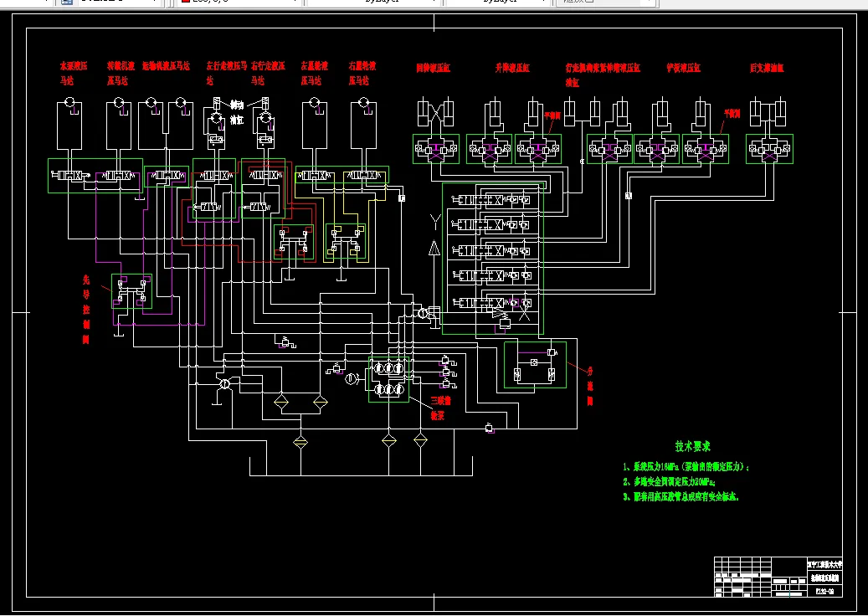
Task: Select the 右星轮液压马达 label
Action: pos(362,73)
